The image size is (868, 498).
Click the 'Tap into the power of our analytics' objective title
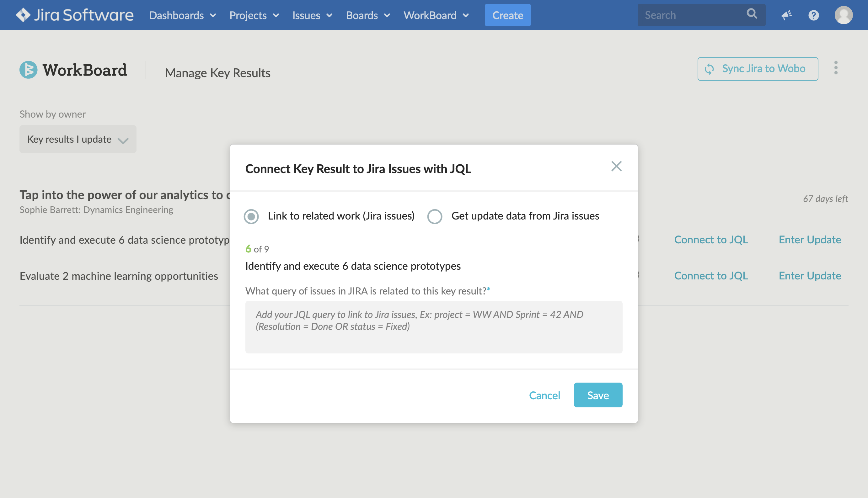125,195
